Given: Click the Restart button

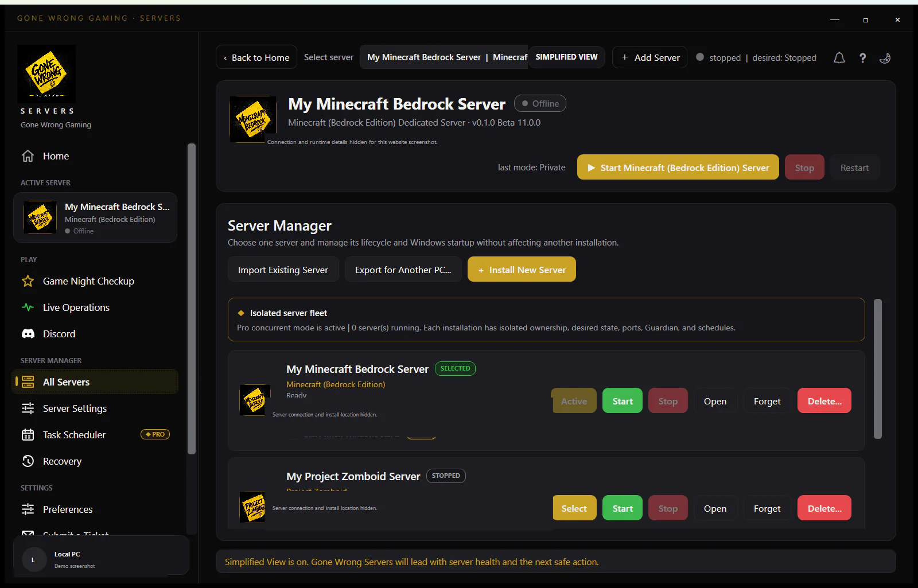Looking at the screenshot, I should point(854,168).
